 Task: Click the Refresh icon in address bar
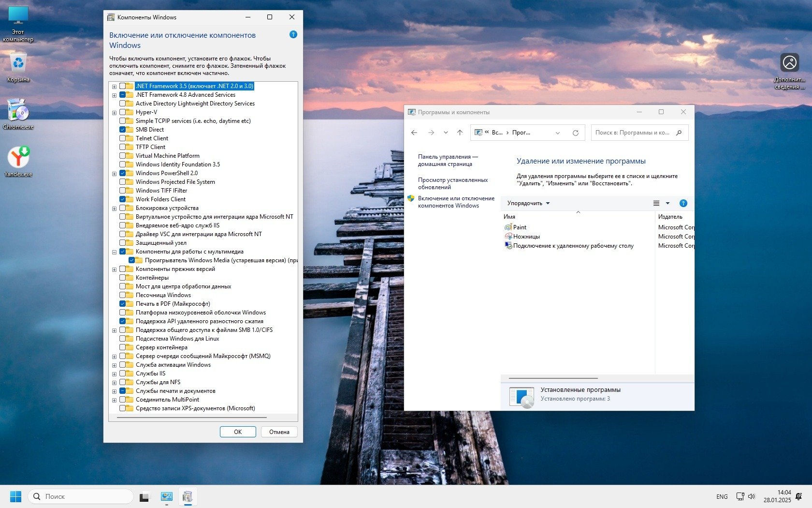tap(575, 133)
